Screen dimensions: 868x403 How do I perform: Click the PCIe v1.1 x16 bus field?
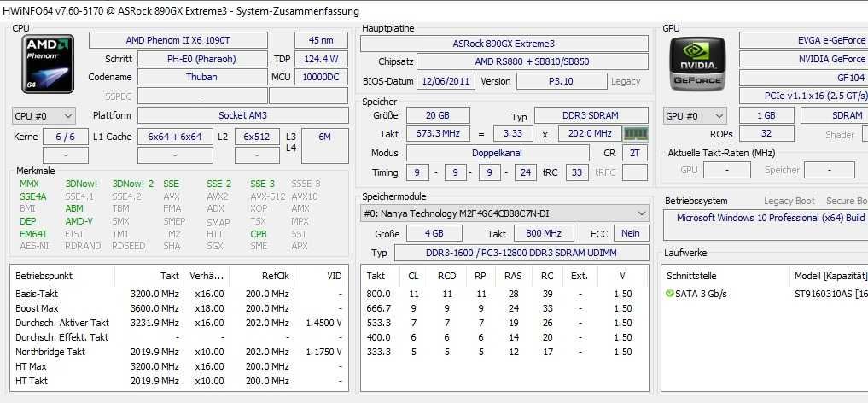coord(804,96)
